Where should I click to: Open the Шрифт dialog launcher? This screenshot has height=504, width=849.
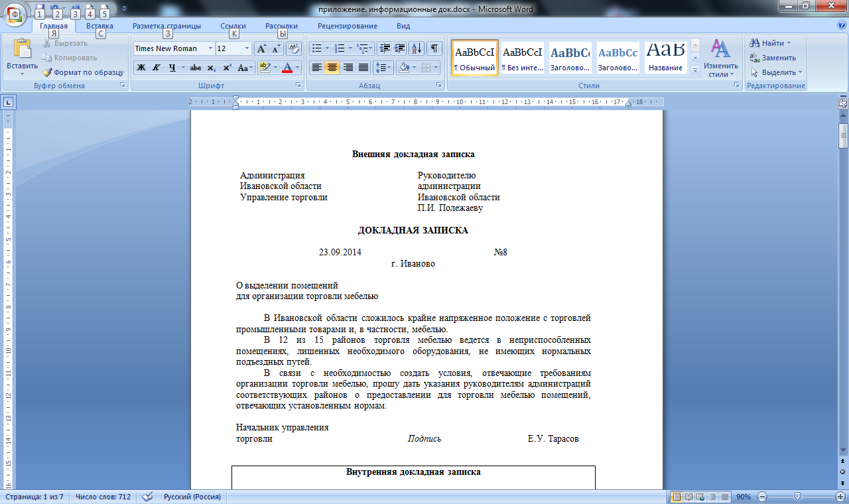click(299, 86)
